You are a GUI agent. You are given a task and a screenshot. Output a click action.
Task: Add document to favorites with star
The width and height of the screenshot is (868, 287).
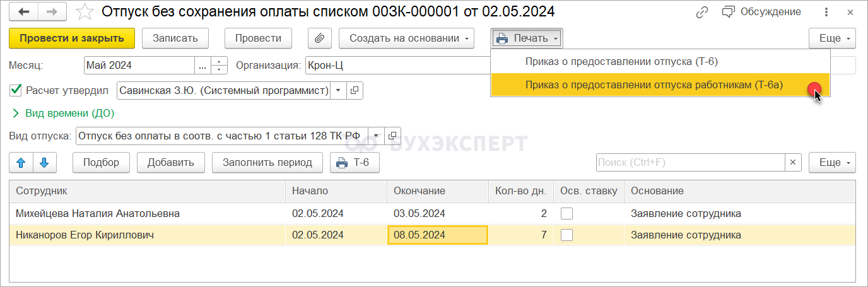coord(85,12)
